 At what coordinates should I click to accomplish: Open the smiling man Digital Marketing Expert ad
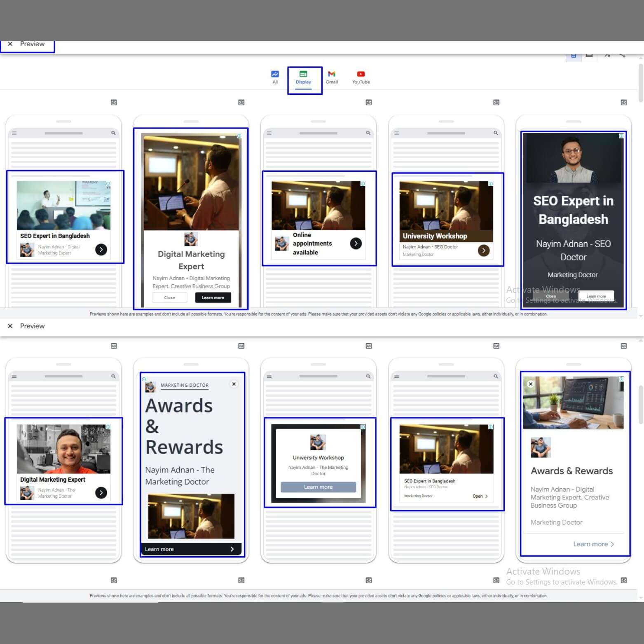pos(63,461)
